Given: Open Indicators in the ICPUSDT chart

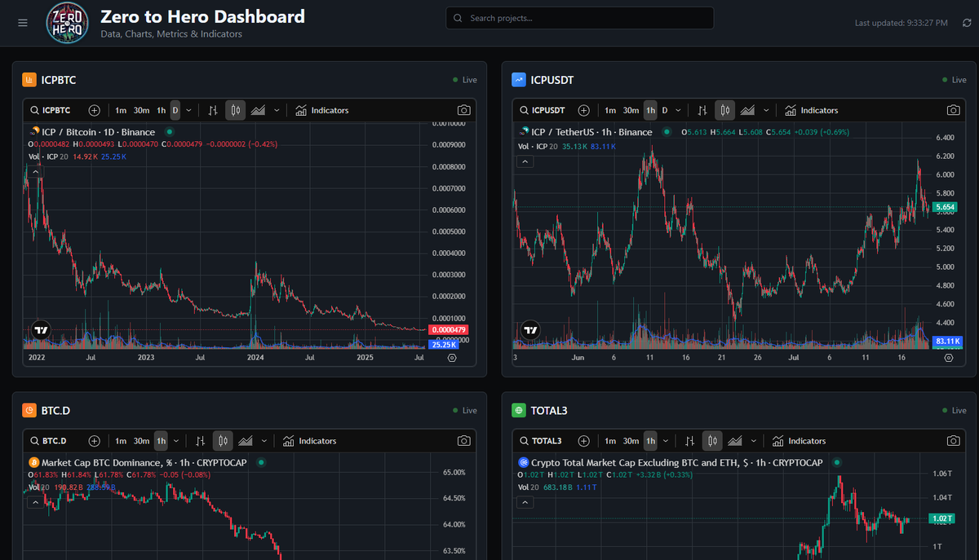Looking at the screenshot, I should (x=812, y=110).
